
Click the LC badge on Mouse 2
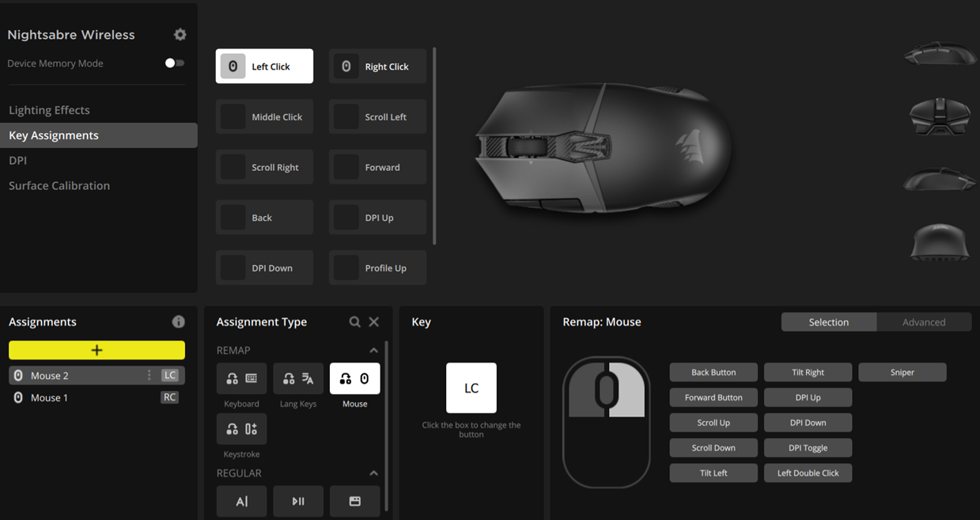[x=170, y=375]
